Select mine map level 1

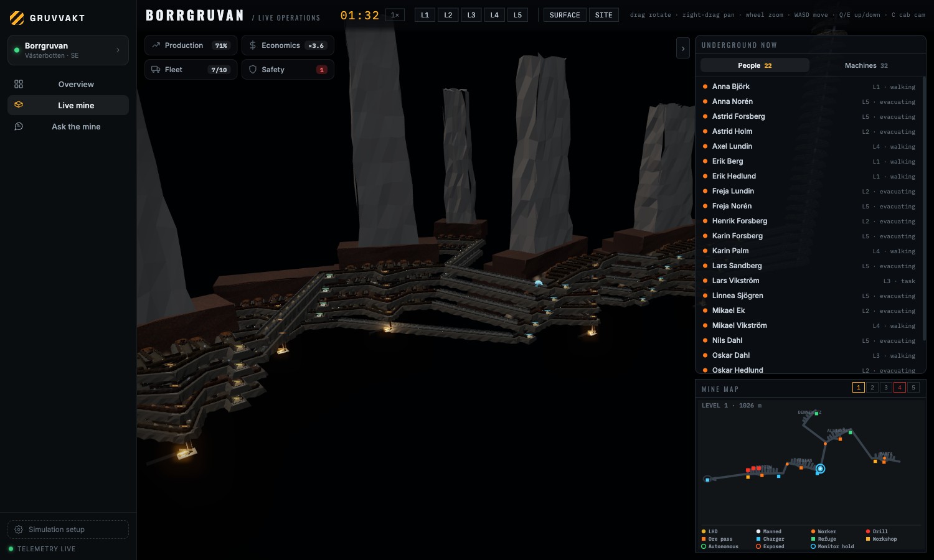(859, 388)
